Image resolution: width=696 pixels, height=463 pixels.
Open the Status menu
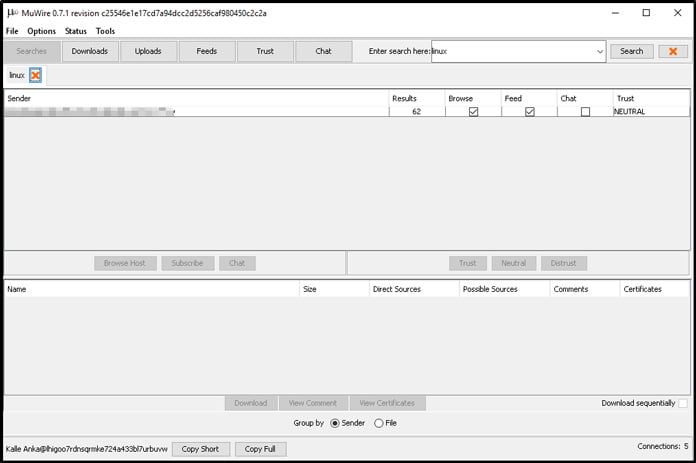pos(75,31)
